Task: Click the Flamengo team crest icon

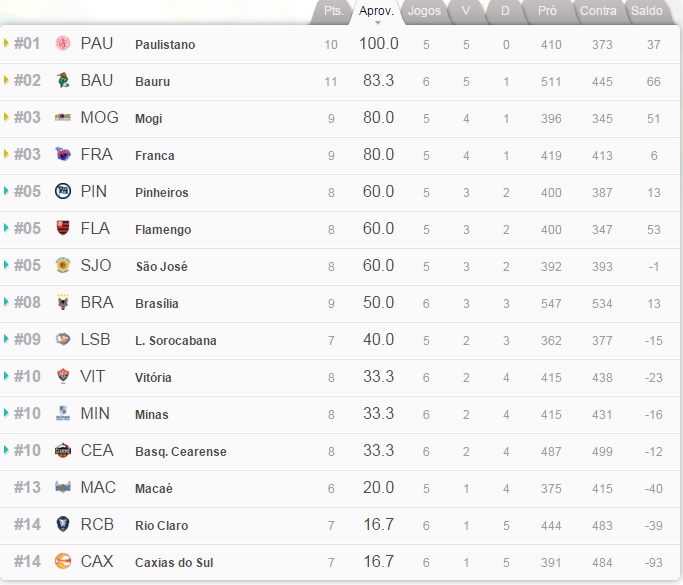Action: pyautogui.click(x=63, y=229)
